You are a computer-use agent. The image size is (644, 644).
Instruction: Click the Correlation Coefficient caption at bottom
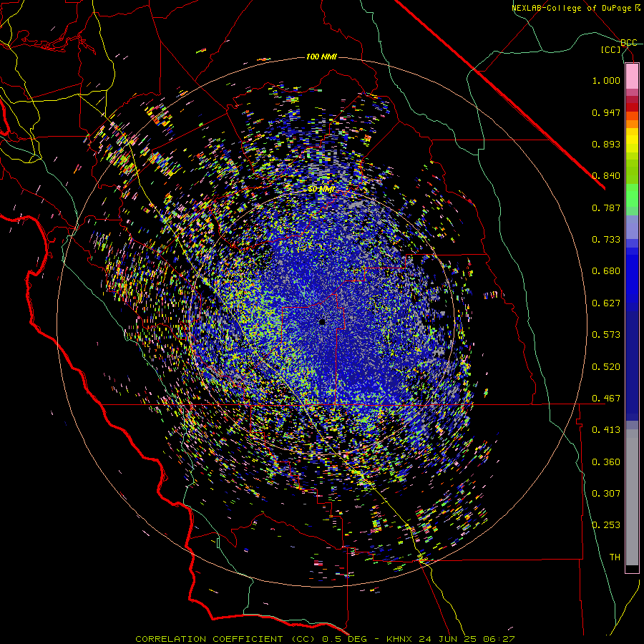click(325, 639)
